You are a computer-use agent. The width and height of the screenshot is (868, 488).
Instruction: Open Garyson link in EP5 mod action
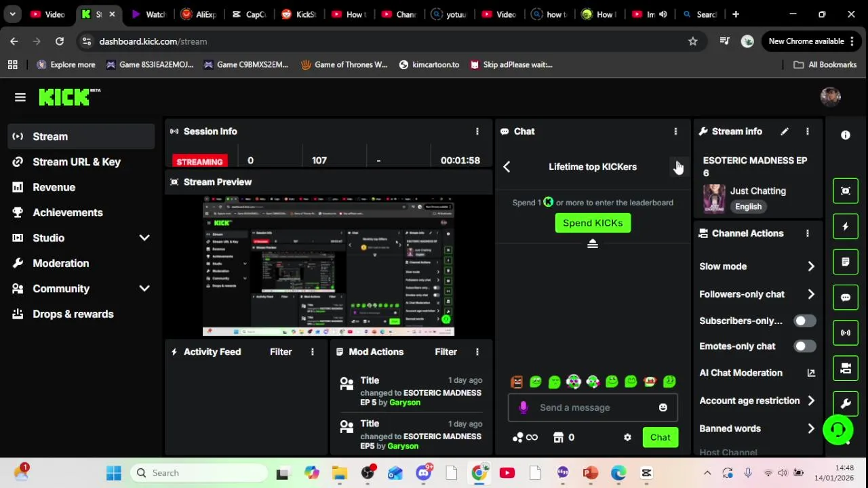403,446
